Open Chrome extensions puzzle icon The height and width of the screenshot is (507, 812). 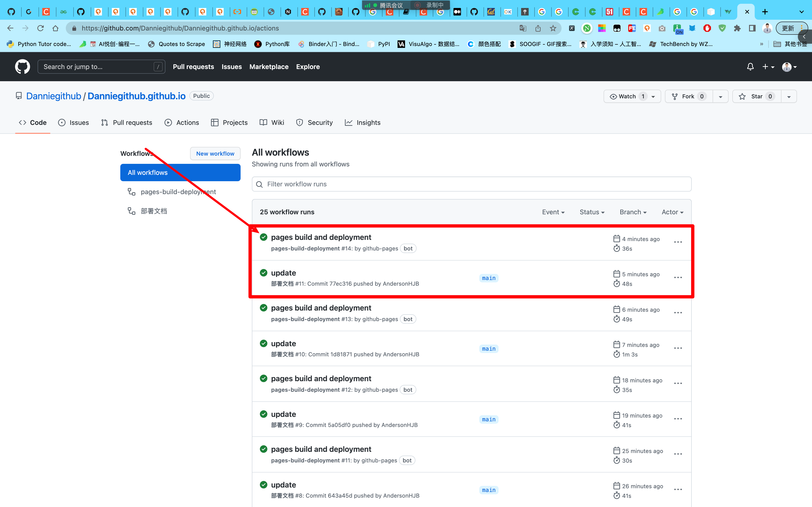(737, 28)
